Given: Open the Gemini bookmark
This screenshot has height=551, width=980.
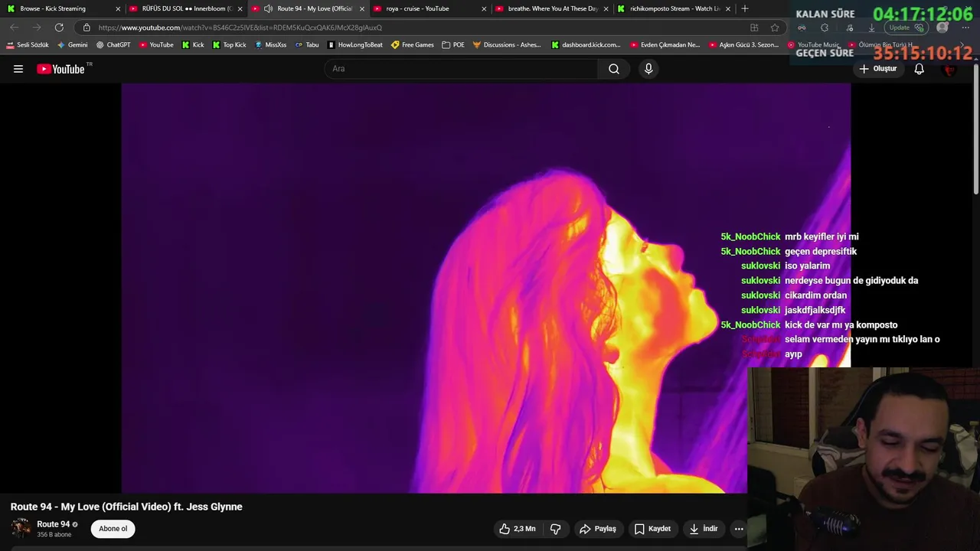Looking at the screenshot, I should [x=73, y=45].
